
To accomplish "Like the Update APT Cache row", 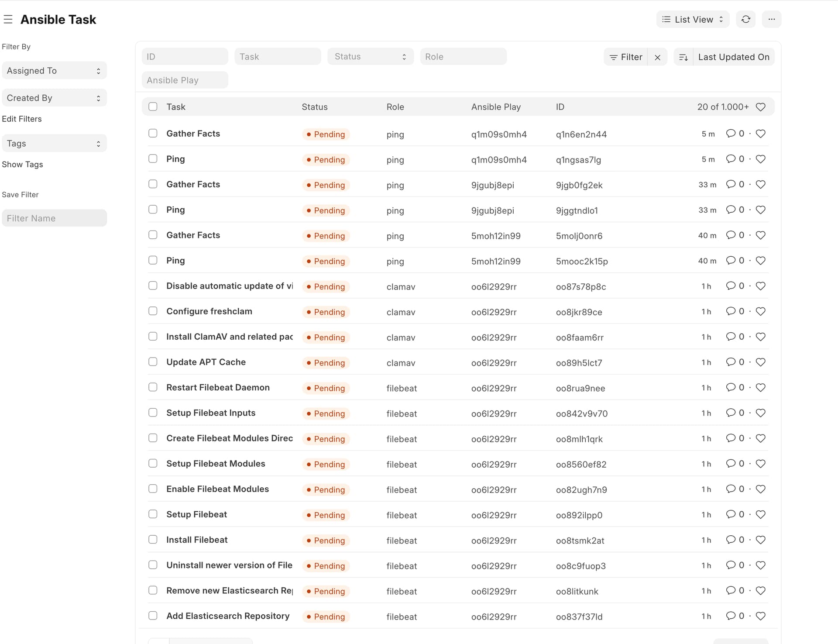I will coord(760,362).
